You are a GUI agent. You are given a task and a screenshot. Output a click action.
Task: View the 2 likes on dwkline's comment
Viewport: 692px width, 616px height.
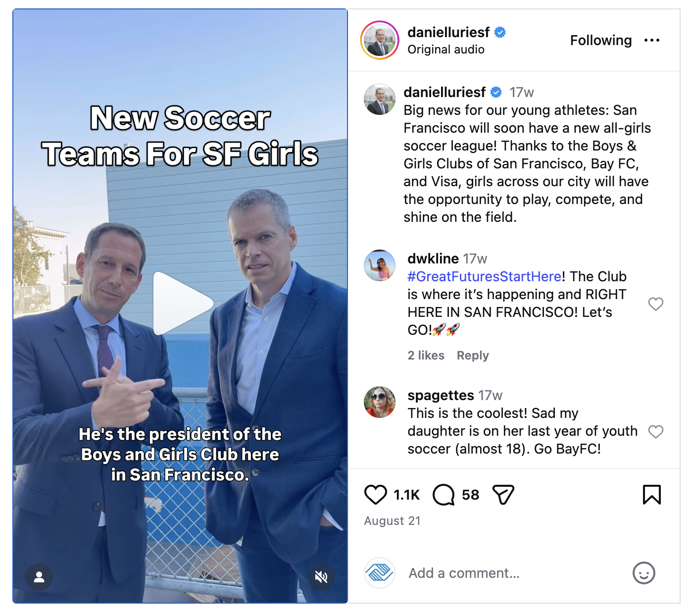(x=426, y=356)
